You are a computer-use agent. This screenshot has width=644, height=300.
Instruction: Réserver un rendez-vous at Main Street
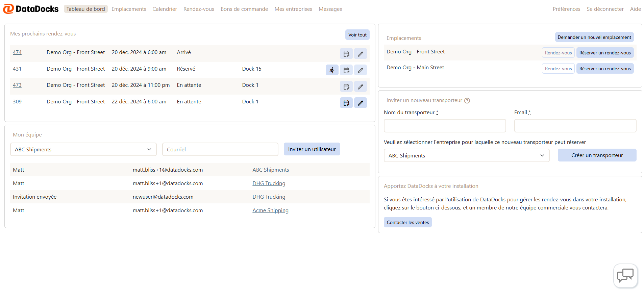[605, 69]
